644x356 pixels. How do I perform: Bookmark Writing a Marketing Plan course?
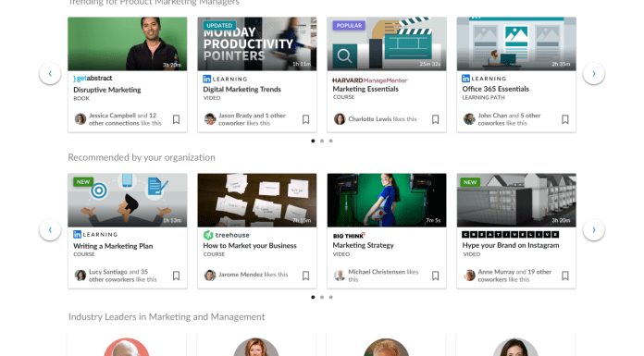(x=176, y=276)
